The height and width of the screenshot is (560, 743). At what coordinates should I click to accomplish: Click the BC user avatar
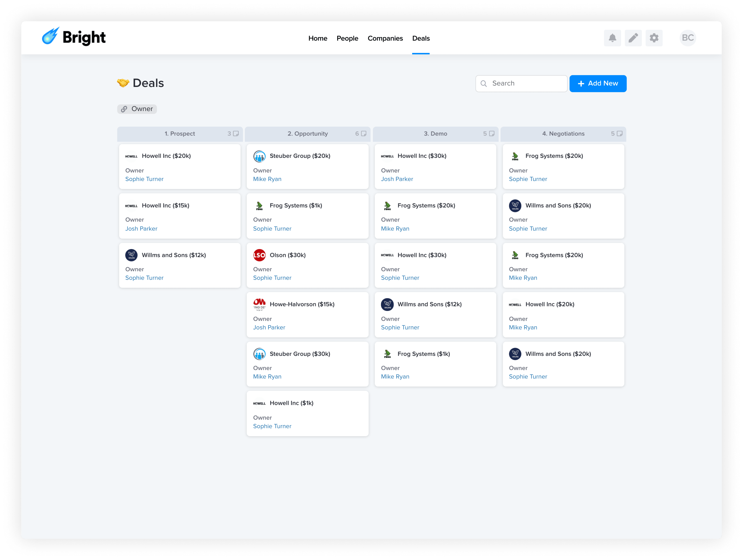tap(687, 38)
